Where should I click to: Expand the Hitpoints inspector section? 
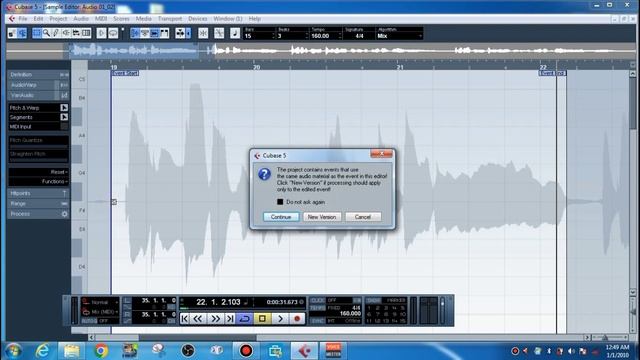coord(38,193)
